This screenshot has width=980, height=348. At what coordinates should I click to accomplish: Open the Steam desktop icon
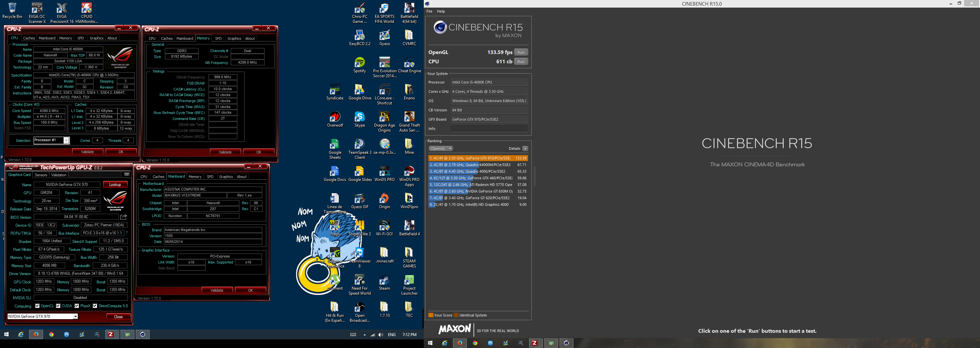[384, 282]
